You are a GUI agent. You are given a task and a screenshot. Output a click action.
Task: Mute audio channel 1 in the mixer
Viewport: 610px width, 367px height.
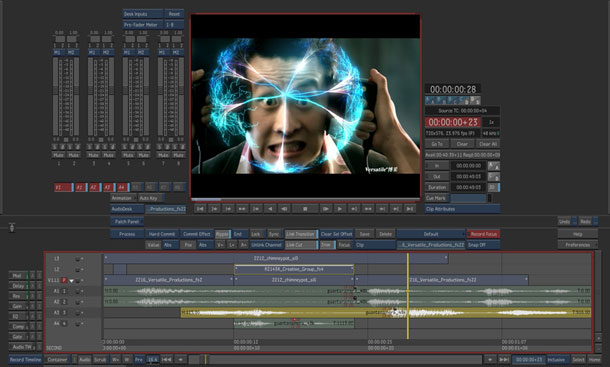pos(58,155)
